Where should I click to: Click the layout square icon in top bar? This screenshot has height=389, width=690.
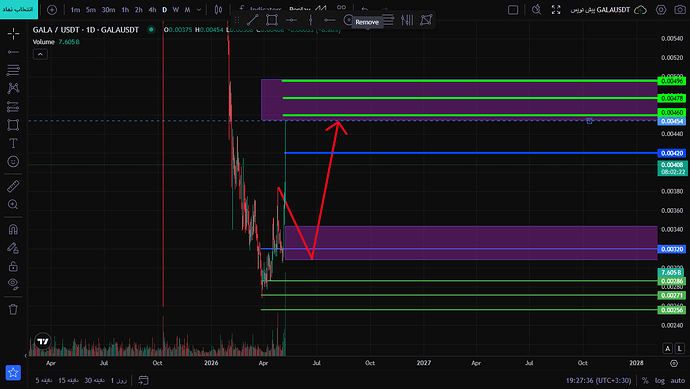513,10
